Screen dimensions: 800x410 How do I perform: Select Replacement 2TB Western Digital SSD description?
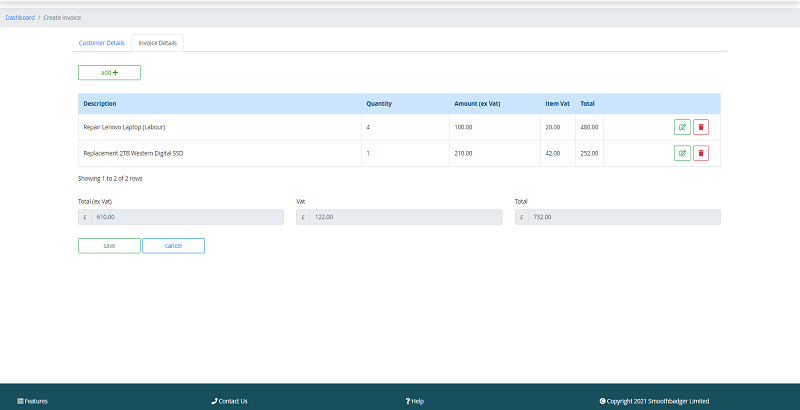[133, 153]
